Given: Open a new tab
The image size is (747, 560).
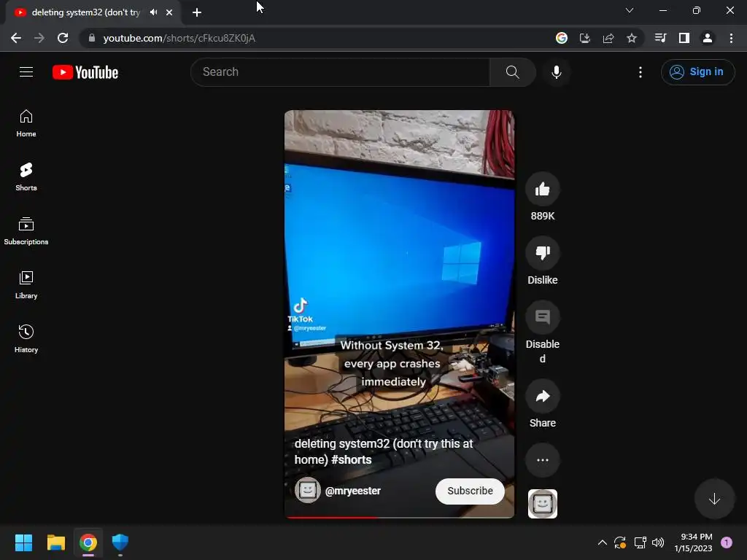Looking at the screenshot, I should (197, 12).
